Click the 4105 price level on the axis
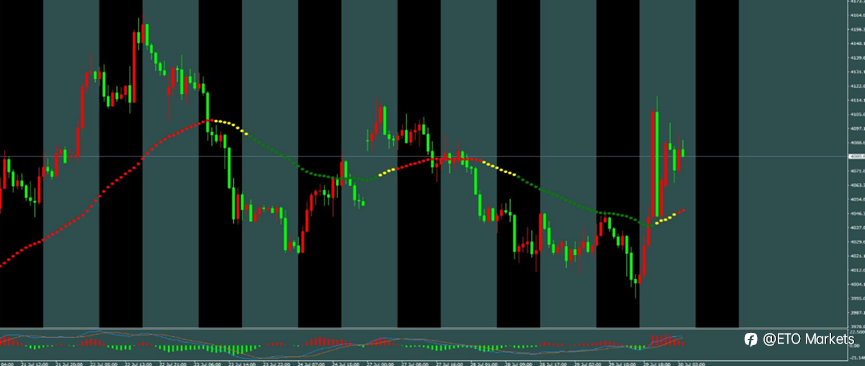The image size is (865, 366). 858,115
